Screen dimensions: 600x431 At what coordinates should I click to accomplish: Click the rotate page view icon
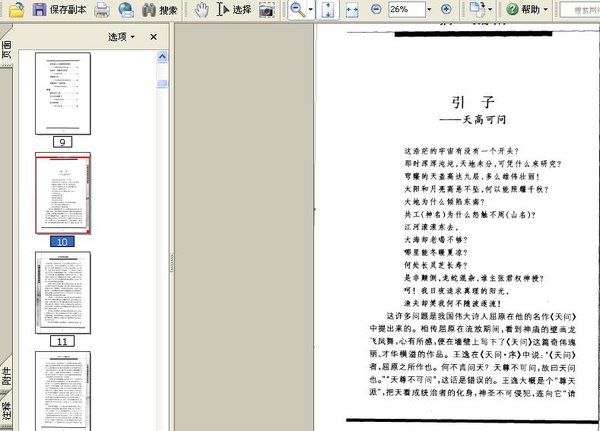(x=478, y=9)
